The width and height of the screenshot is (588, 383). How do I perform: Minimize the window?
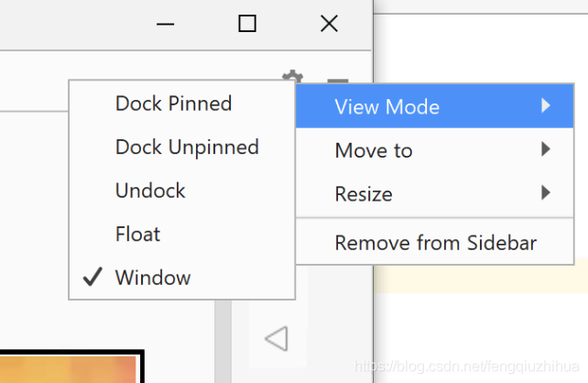(166, 25)
